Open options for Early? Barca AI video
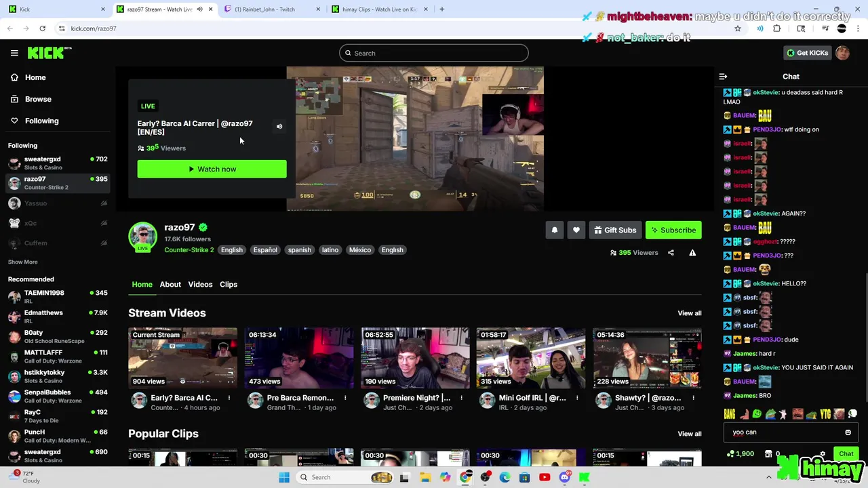The width and height of the screenshot is (868, 488). point(229,399)
